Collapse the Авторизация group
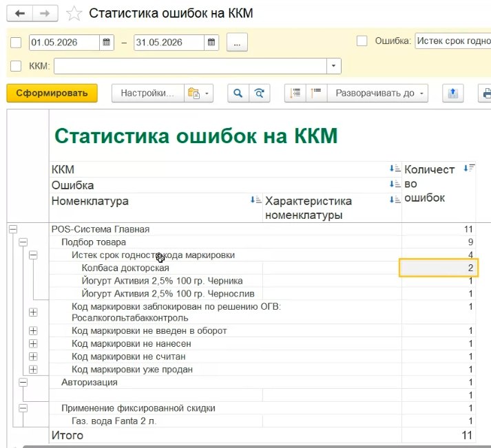This screenshot has width=491, height=448. [x=23, y=383]
